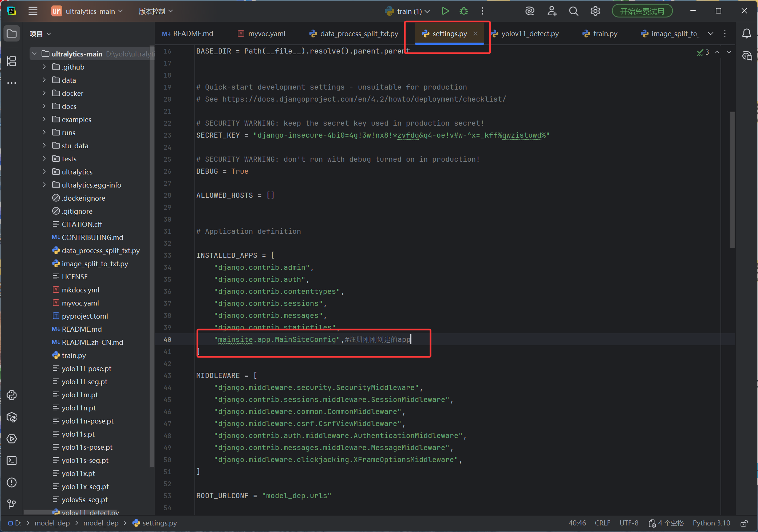Open the Problems tool window
Screen dimensions: 758x532
coord(12,482)
